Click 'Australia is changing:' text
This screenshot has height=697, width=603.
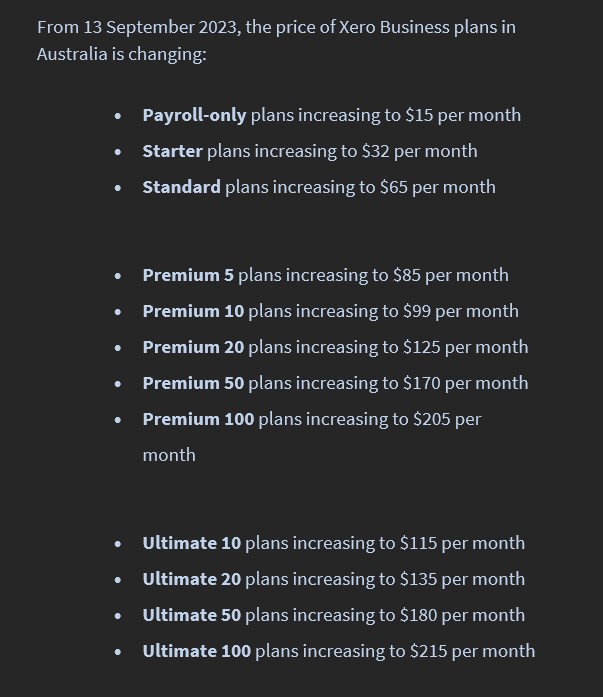pos(122,54)
